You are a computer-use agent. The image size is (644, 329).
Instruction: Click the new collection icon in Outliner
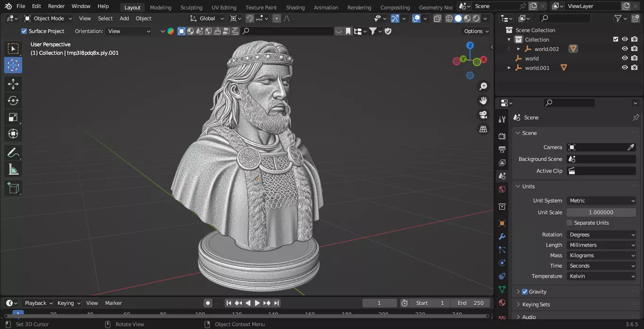[636, 18]
